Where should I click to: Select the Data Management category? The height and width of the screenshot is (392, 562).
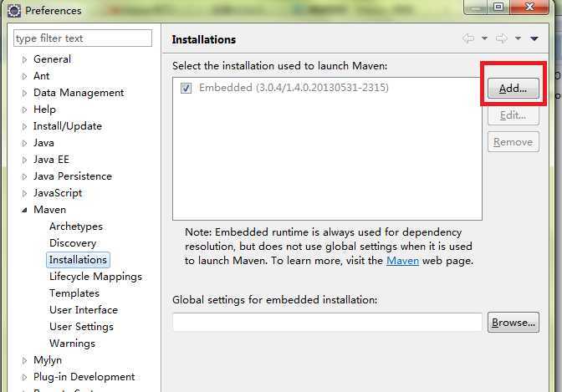click(79, 93)
